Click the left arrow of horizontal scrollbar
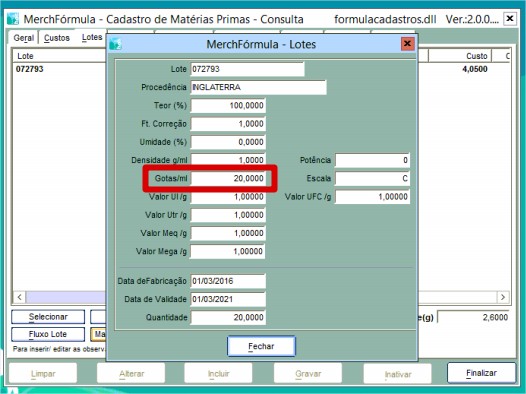526x394 pixels. tap(20, 297)
